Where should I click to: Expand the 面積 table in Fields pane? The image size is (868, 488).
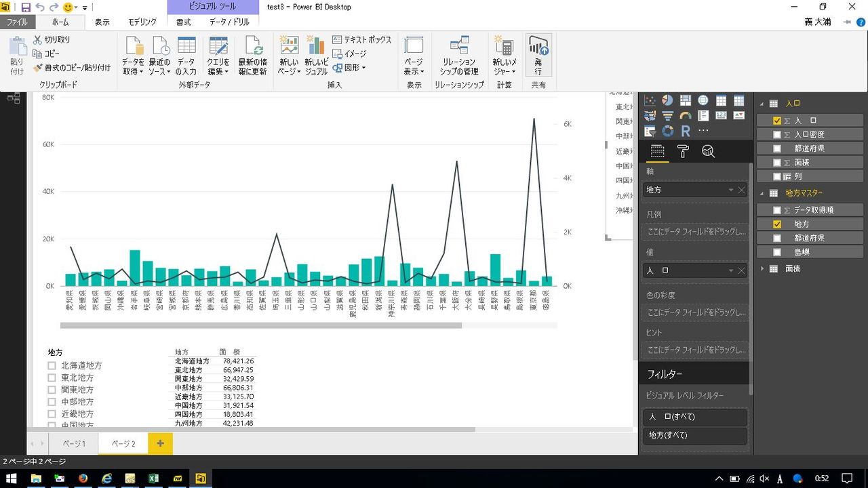pos(763,269)
